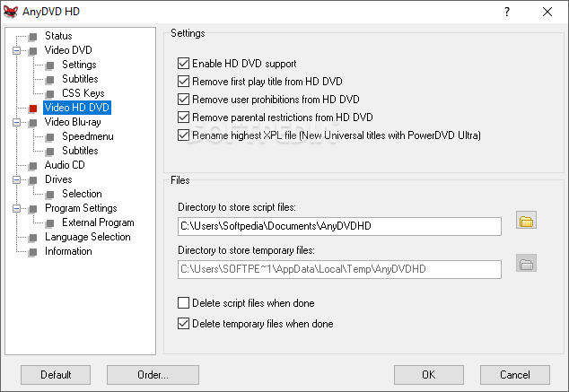Click the Status tree node icon
This screenshot has width=569, height=392.
tap(33, 36)
